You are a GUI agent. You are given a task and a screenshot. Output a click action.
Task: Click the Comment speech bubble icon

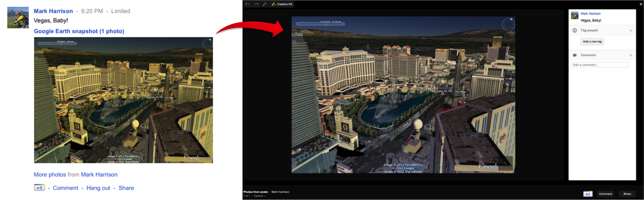click(574, 55)
